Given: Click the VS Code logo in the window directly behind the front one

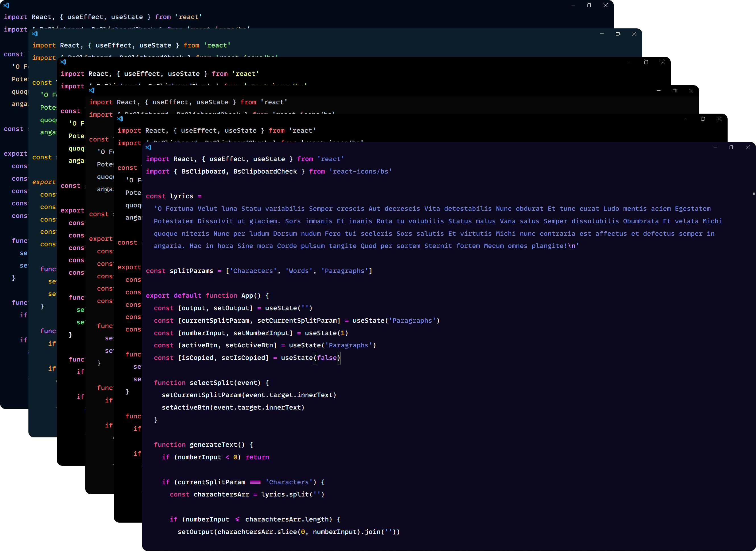Looking at the screenshot, I should coord(120,119).
